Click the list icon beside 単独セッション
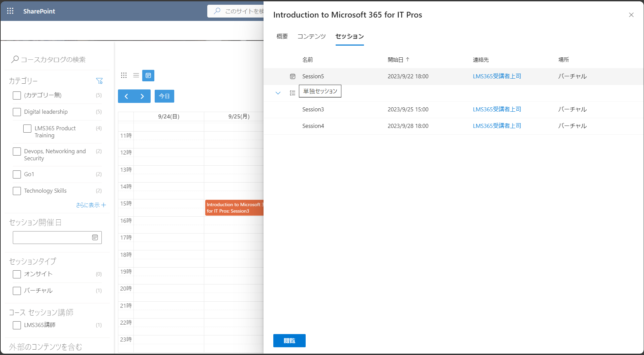Screen dimensions: 644x355 coord(293,93)
